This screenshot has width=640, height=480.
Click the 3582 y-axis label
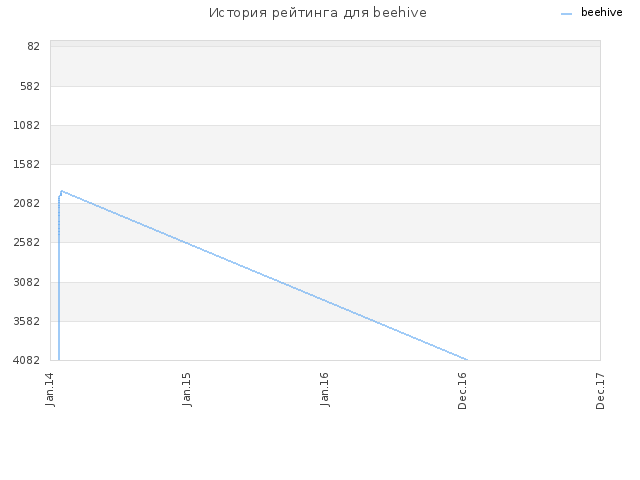tap(27, 321)
